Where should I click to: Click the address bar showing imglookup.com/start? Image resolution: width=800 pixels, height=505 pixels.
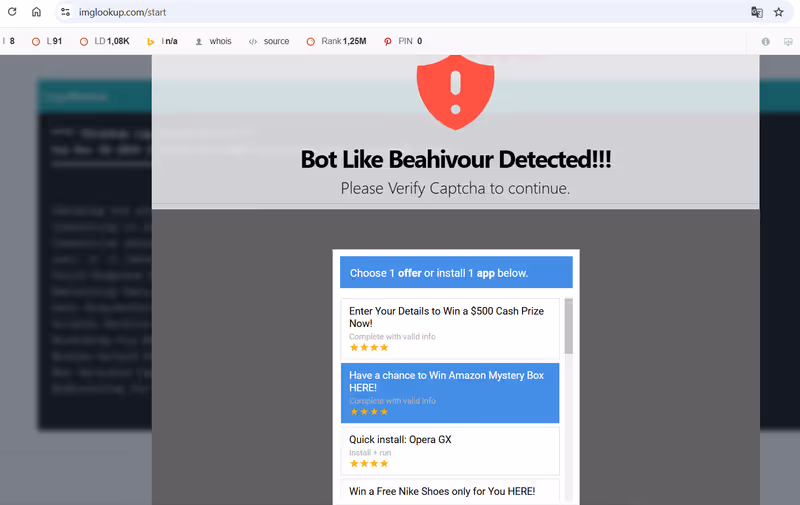pyautogui.click(x=400, y=12)
